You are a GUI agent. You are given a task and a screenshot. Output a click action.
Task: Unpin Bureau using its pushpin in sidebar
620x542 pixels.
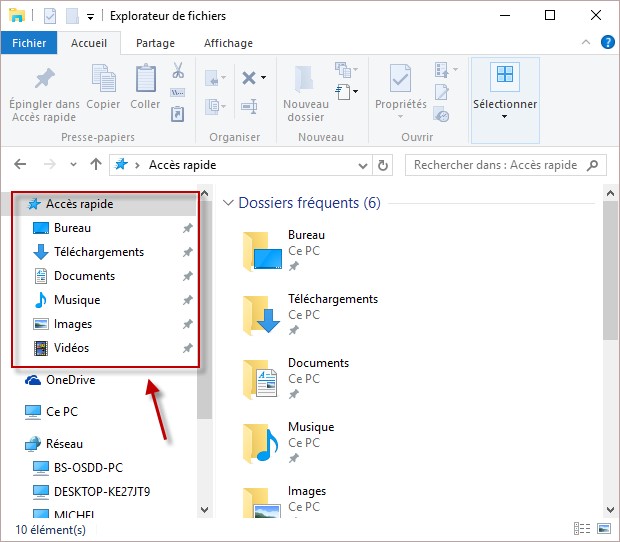tap(187, 228)
